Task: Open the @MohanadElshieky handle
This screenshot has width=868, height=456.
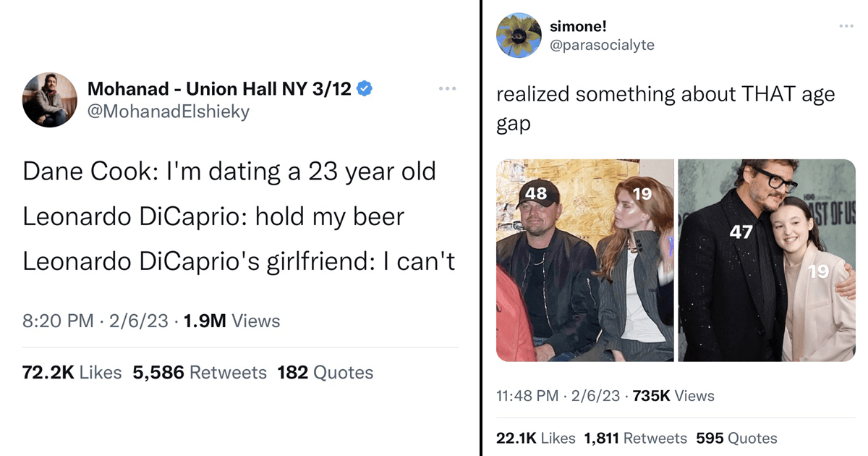Action: [x=168, y=112]
